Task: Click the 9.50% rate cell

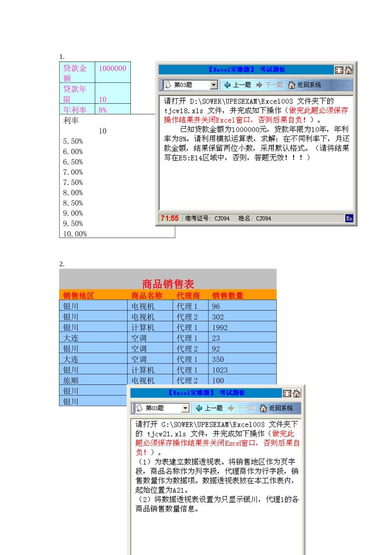Action: 73,224
